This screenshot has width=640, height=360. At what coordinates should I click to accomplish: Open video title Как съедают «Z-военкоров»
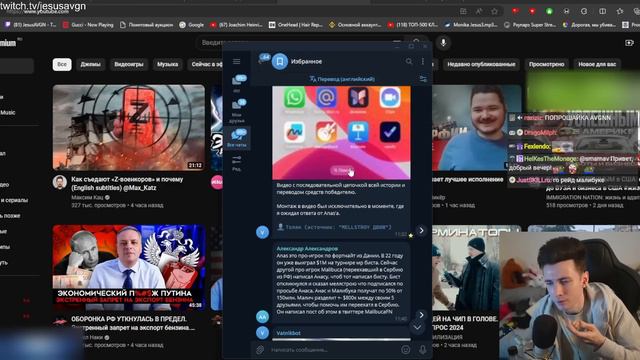pos(127,183)
